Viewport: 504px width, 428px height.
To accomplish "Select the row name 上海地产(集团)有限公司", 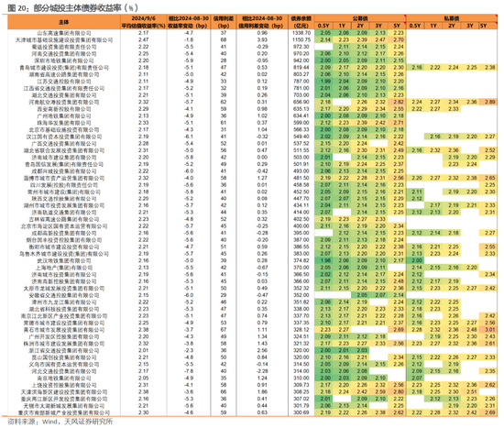I will pos(64,268).
